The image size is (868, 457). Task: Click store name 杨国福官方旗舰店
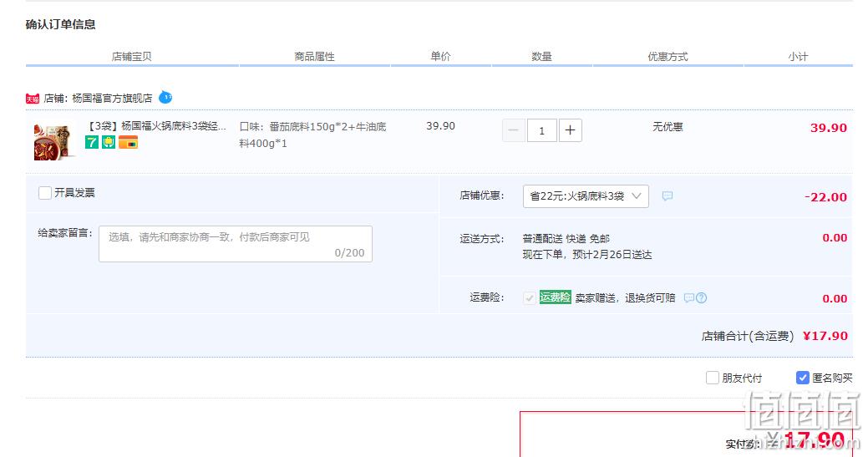pyautogui.click(x=112, y=99)
